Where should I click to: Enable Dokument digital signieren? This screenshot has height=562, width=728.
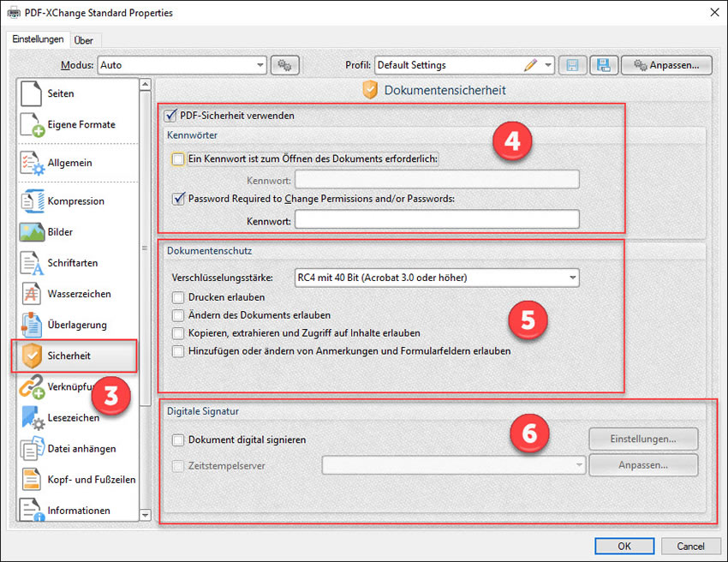[x=178, y=439]
